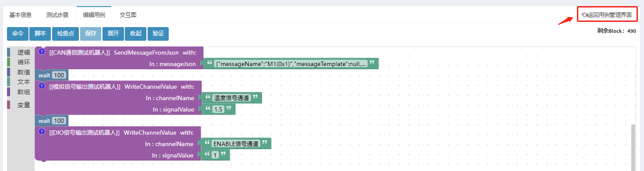Click 返回用例管理界面 link
This screenshot has width=644, height=171.
point(607,15)
